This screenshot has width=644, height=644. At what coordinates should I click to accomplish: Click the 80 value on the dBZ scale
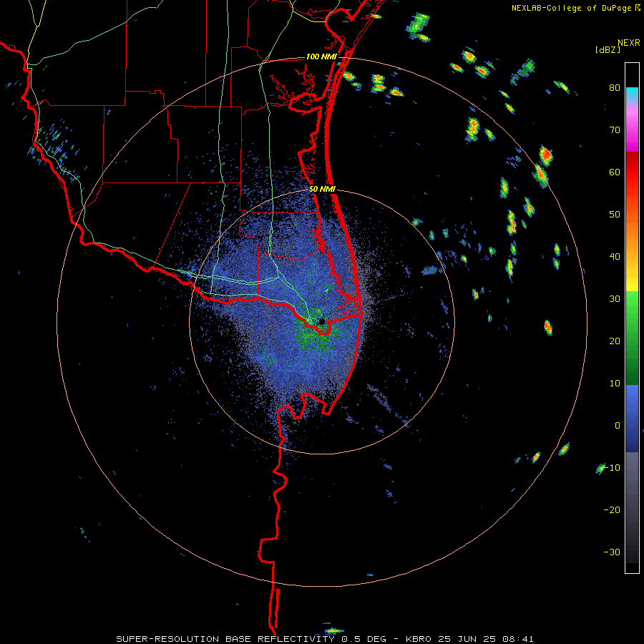615,88
